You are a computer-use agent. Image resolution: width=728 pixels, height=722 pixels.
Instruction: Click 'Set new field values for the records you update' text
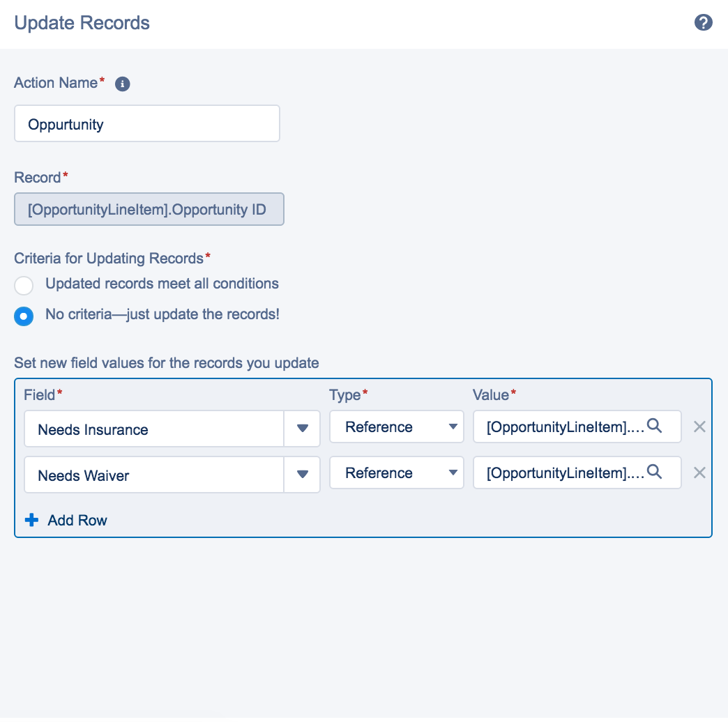(x=166, y=363)
